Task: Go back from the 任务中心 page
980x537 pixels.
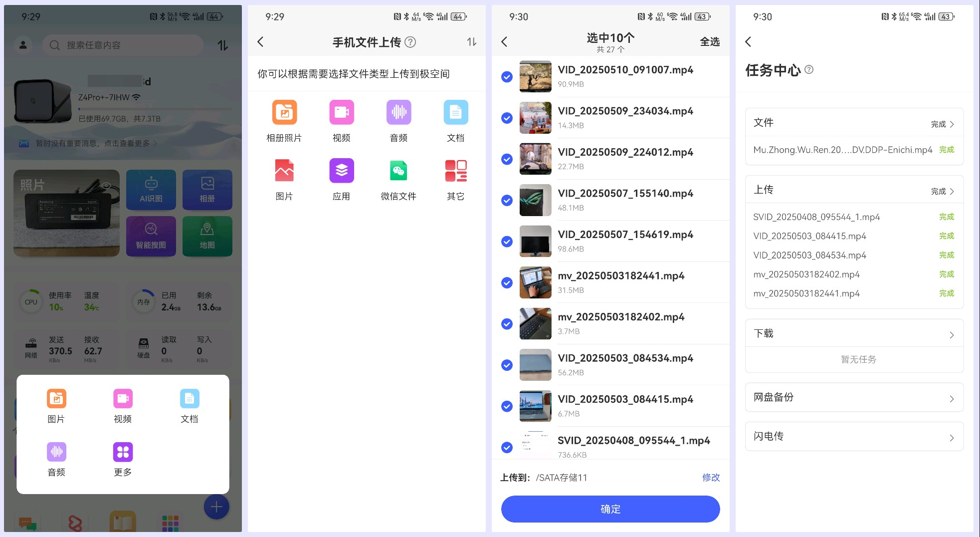Action: tap(748, 42)
